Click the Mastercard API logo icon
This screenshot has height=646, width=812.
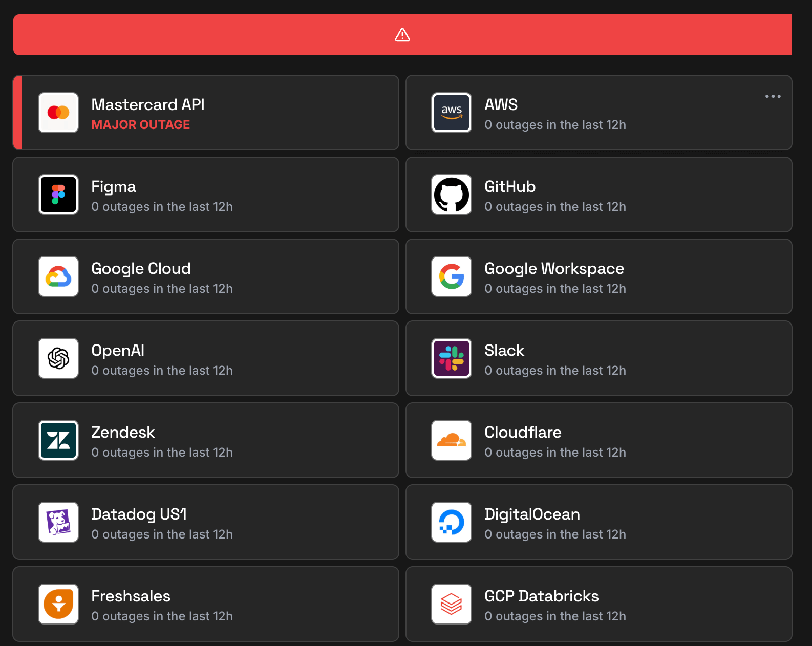[58, 113]
